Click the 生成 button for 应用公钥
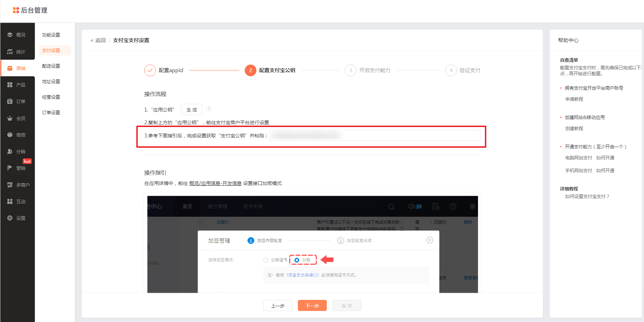 (x=192, y=110)
